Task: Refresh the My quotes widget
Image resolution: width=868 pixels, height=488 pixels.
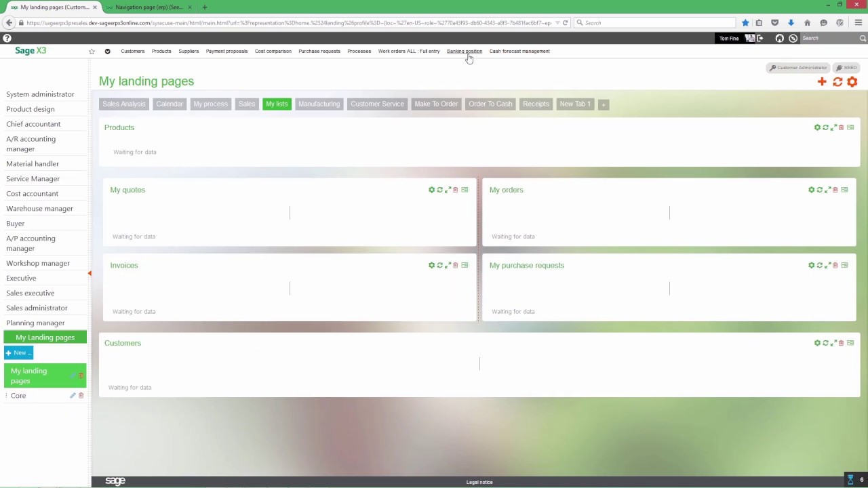Action: [x=439, y=190]
